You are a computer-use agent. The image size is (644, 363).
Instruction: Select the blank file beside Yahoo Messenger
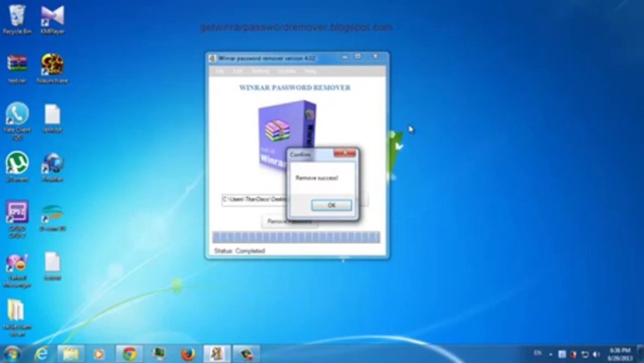click(x=52, y=266)
